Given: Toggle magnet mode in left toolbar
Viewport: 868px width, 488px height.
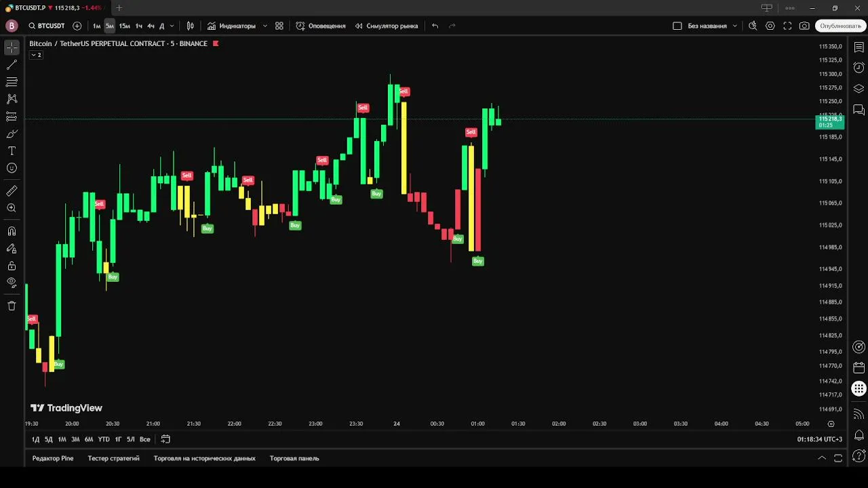Looking at the screenshot, I should tap(12, 231).
